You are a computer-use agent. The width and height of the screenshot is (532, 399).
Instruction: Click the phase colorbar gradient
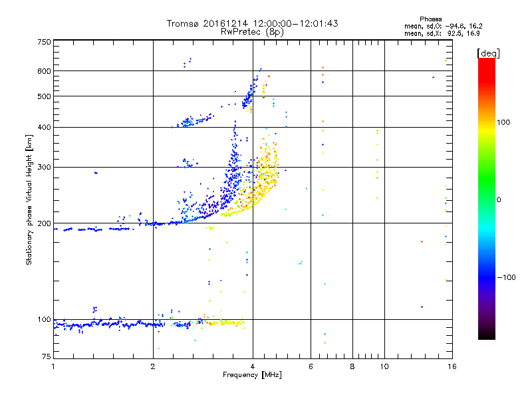[487, 198]
